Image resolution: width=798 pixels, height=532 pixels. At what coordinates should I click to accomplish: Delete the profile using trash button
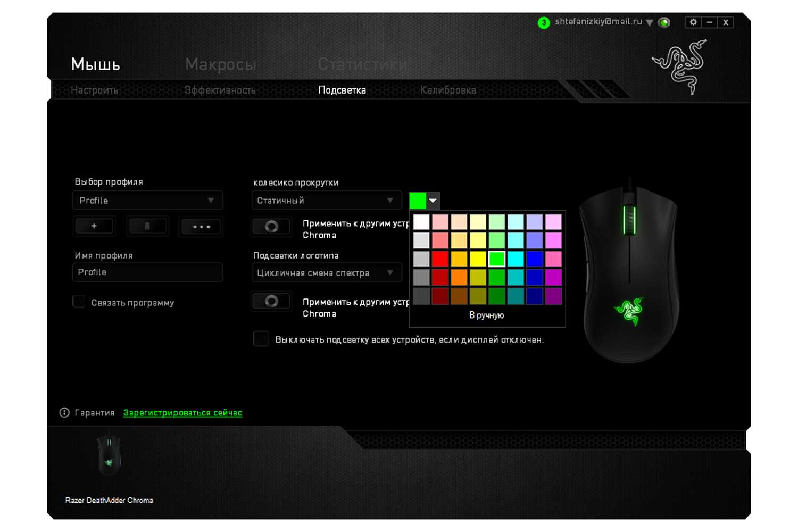147,226
